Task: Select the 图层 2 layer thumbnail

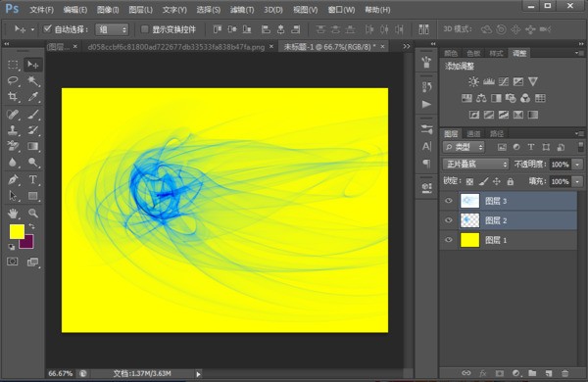Action: click(x=469, y=220)
